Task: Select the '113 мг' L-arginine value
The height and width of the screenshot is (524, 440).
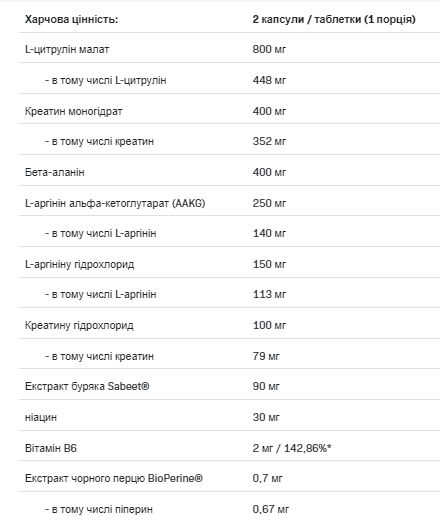Action: [269, 294]
